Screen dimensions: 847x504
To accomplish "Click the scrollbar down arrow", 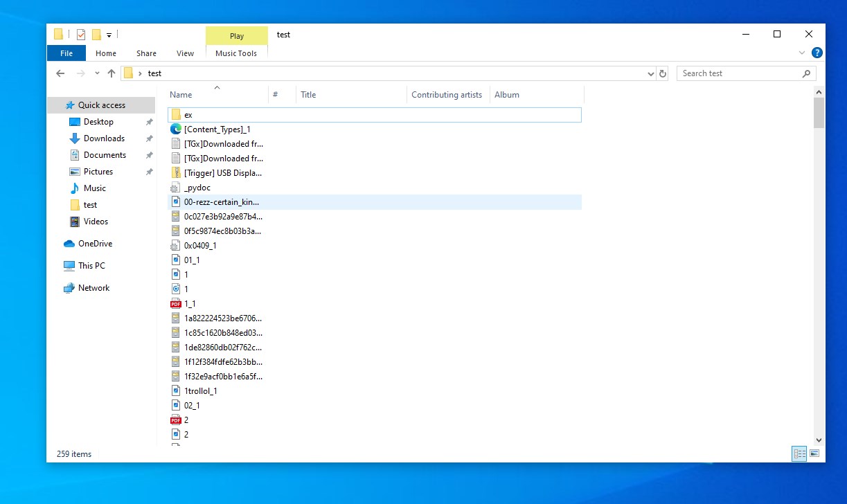I will (819, 440).
